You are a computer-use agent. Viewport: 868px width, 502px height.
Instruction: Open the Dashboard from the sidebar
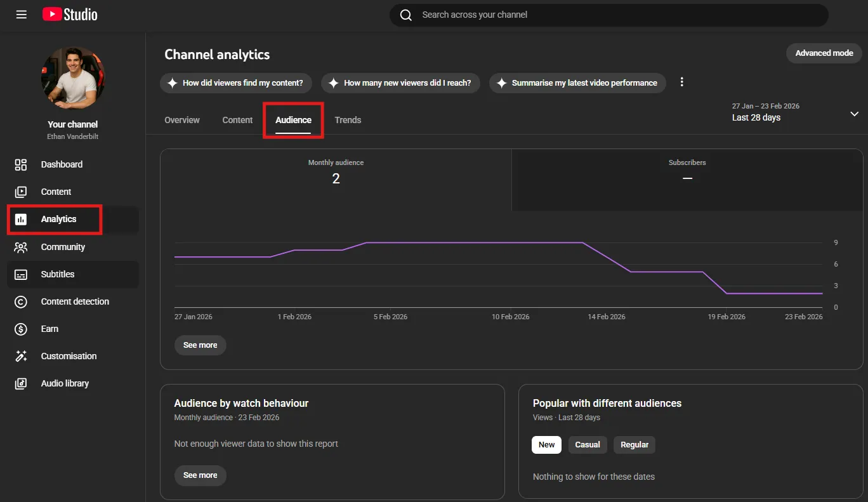click(62, 164)
